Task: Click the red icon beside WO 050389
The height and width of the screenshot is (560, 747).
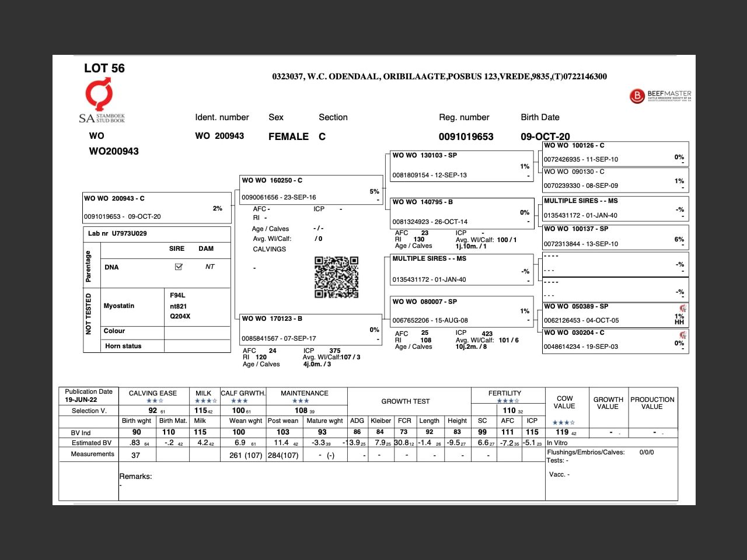Action: [x=682, y=308]
